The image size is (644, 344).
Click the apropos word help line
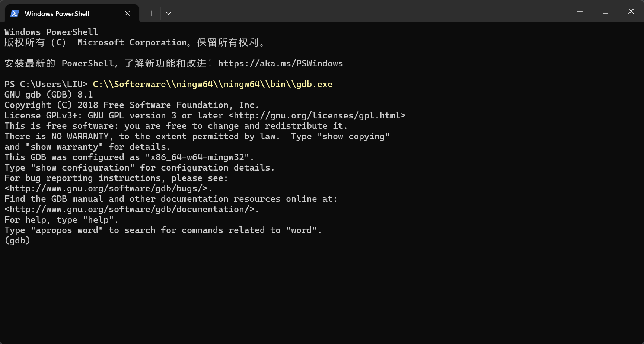point(163,230)
